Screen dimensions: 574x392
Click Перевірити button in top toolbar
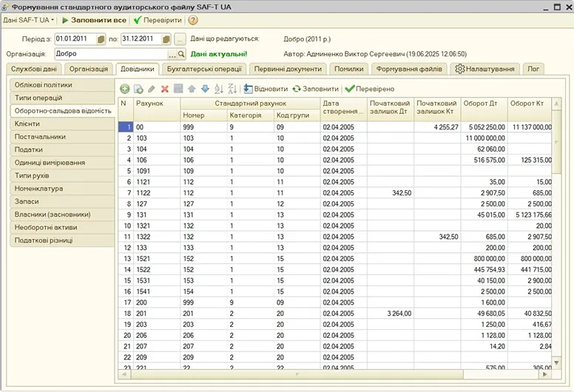[158, 20]
